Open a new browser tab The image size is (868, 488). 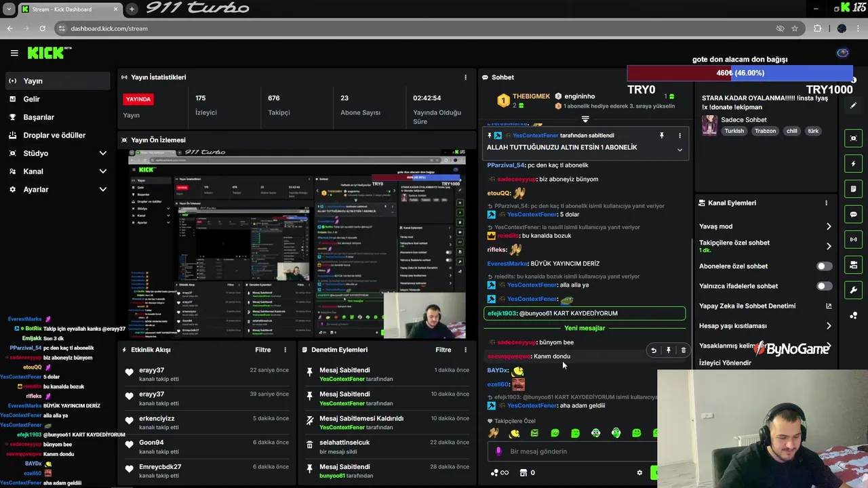coord(132,9)
